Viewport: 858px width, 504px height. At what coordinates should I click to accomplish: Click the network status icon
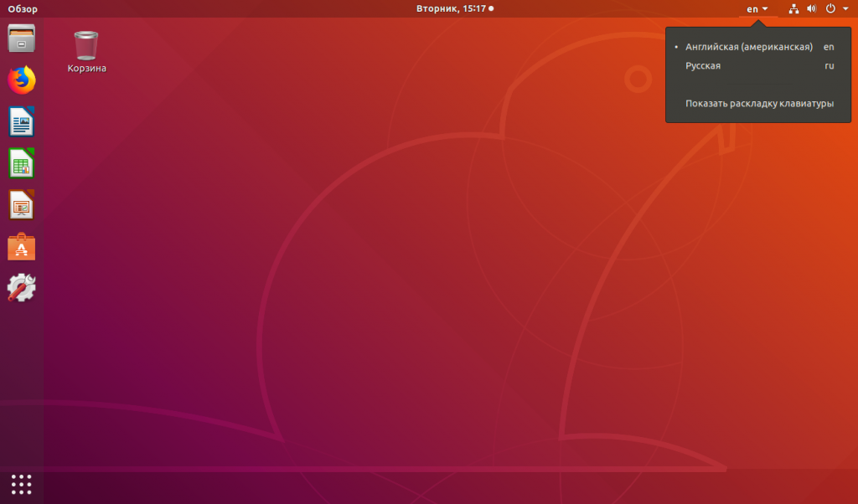(x=793, y=9)
